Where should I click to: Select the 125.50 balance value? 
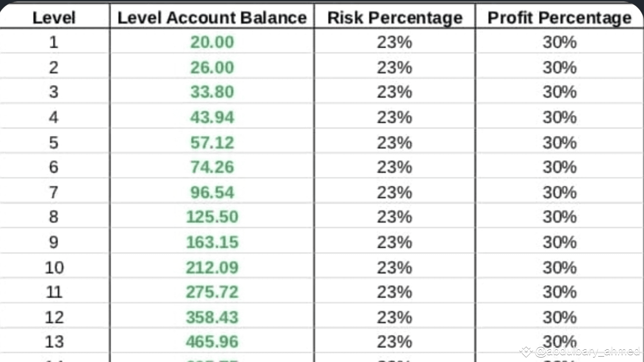[212, 217]
